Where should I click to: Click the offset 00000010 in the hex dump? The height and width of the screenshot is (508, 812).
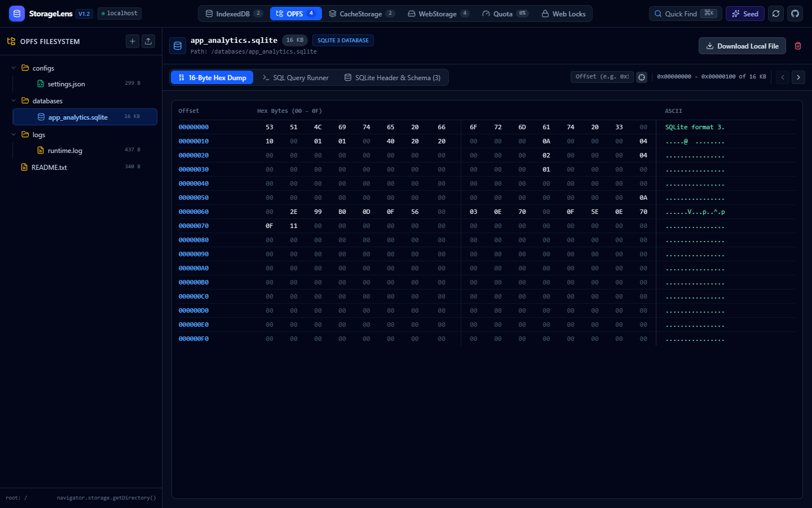coord(193,141)
